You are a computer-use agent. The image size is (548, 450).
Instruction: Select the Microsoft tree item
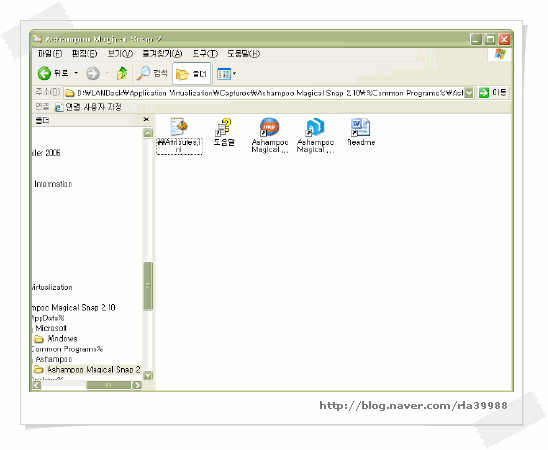point(51,328)
